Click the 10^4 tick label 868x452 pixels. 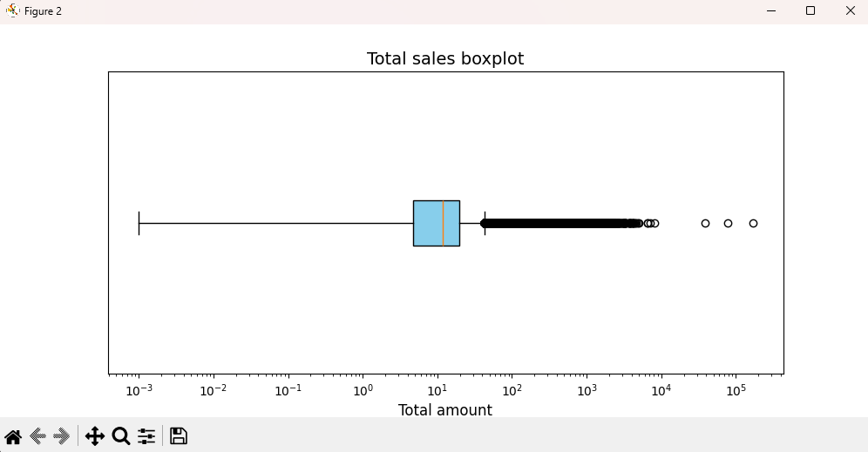[661, 390]
